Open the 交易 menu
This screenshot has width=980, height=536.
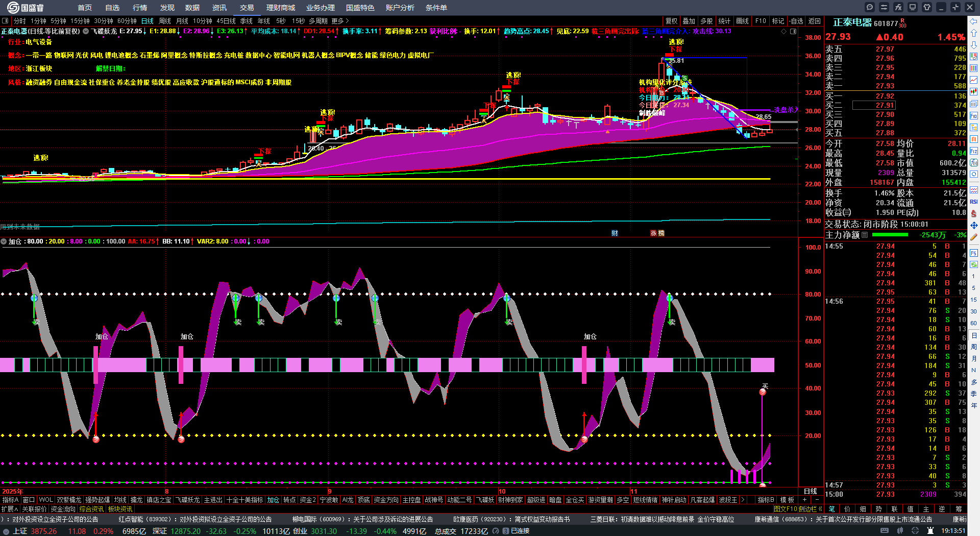tap(247, 8)
